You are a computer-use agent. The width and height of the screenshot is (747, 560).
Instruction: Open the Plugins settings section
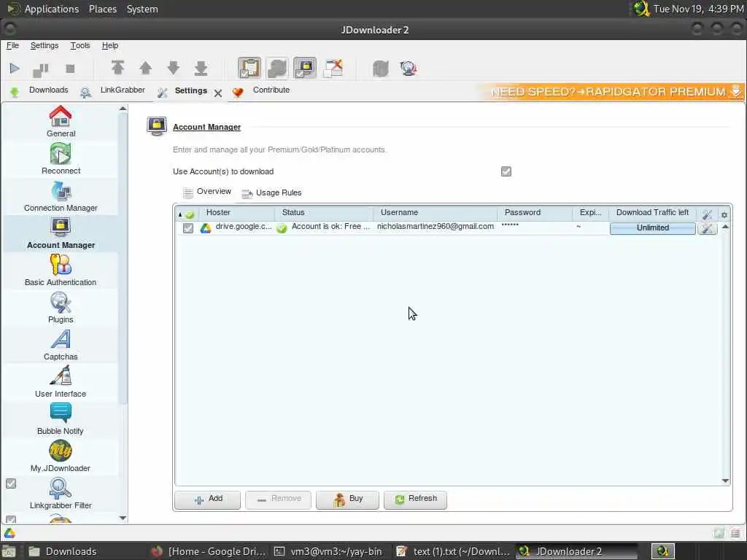tap(61, 308)
